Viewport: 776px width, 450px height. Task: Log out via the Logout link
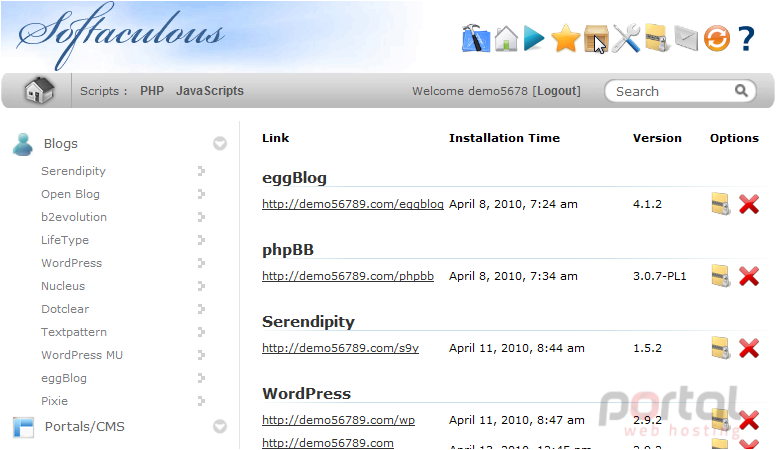pos(558,91)
